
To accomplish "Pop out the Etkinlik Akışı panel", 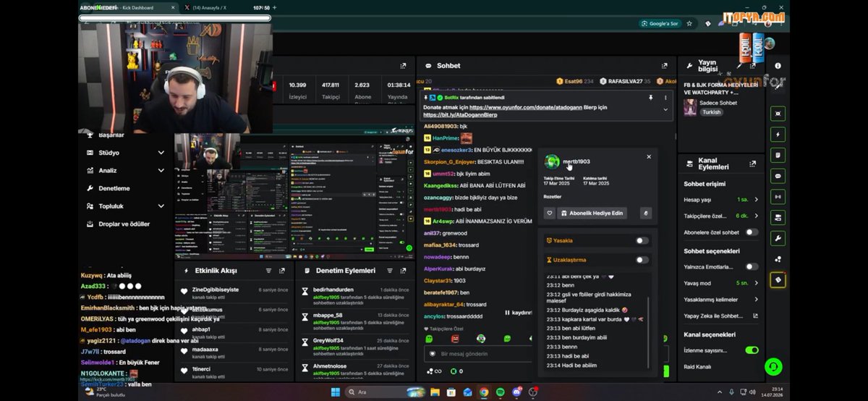I will 282,271.
